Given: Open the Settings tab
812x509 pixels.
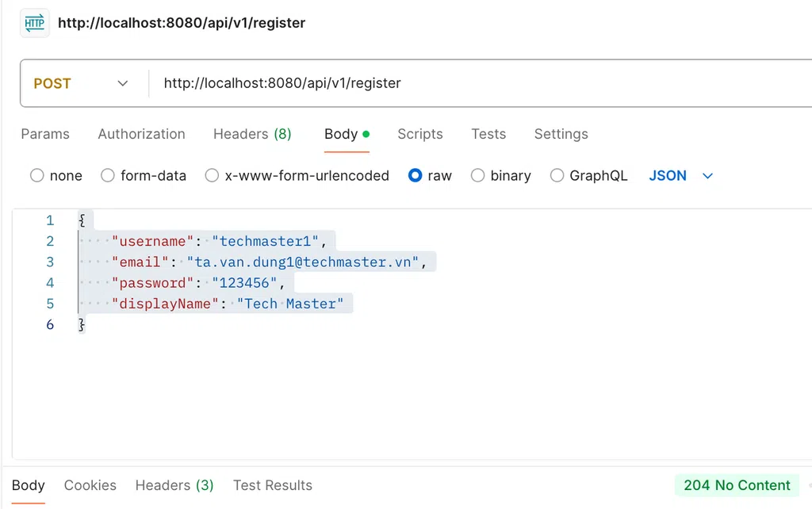Looking at the screenshot, I should 561,134.
